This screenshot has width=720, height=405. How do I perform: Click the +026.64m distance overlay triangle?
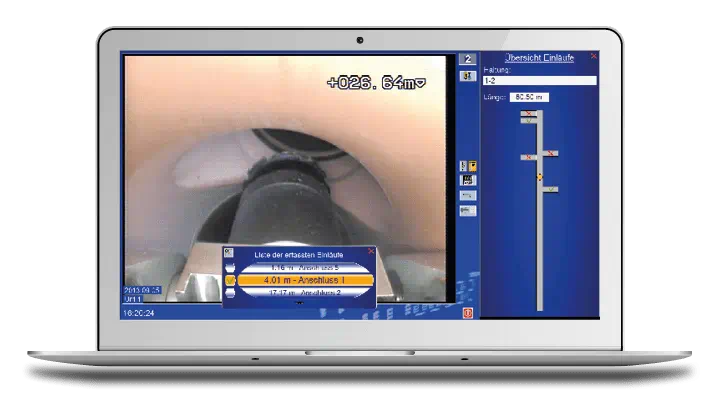[421, 83]
